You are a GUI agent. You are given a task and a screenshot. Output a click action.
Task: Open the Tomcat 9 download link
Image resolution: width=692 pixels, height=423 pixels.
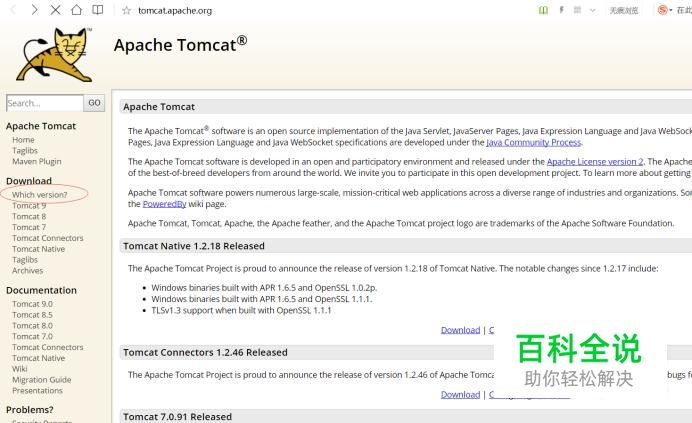[x=29, y=206]
